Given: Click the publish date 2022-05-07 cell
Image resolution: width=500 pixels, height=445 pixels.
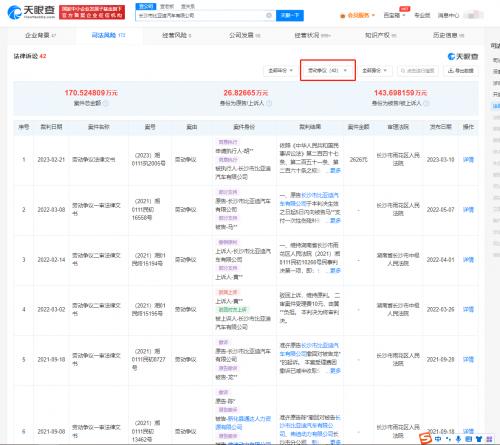Looking at the screenshot, I should tap(440, 210).
